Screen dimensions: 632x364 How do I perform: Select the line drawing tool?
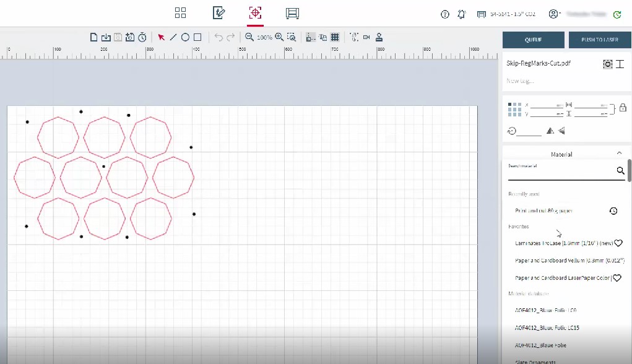tap(173, 37)
